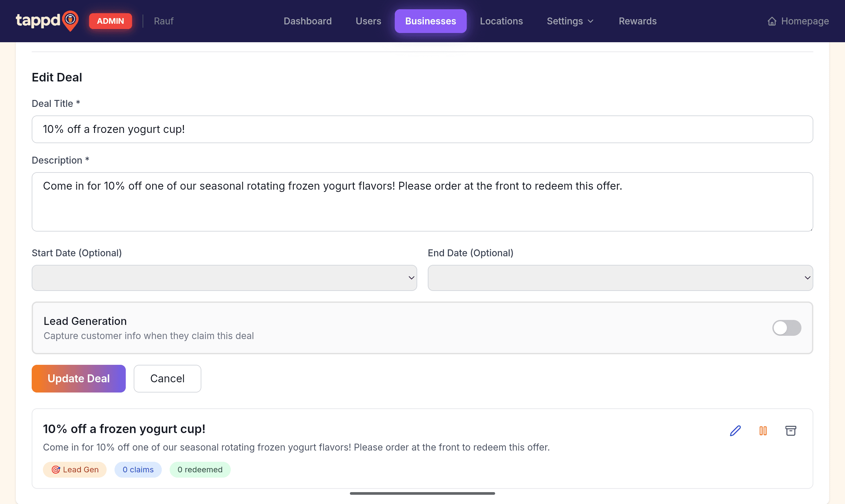Archive the frozen yogurt deal
The width and height of the screenshot is (845, 504).
(x=791, y=431)
